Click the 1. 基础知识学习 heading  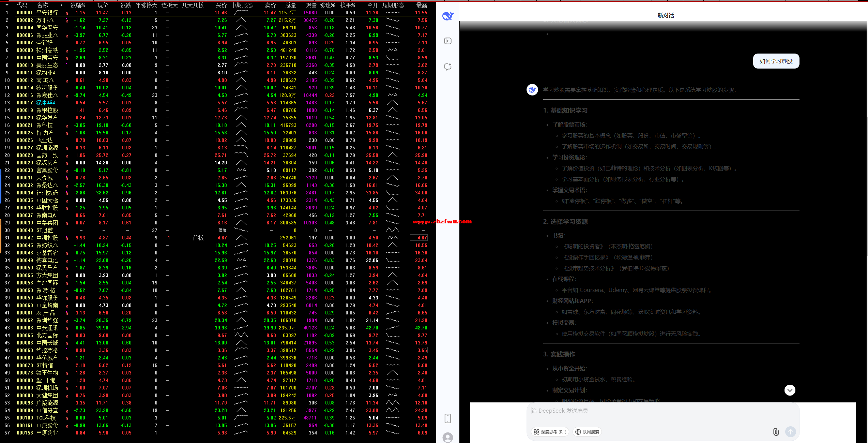pos(565,110)
